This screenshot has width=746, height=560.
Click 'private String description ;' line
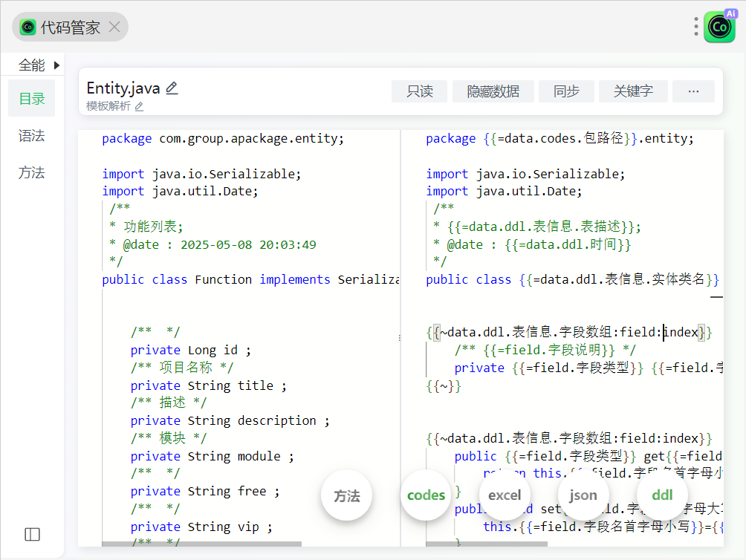(230, 420)
